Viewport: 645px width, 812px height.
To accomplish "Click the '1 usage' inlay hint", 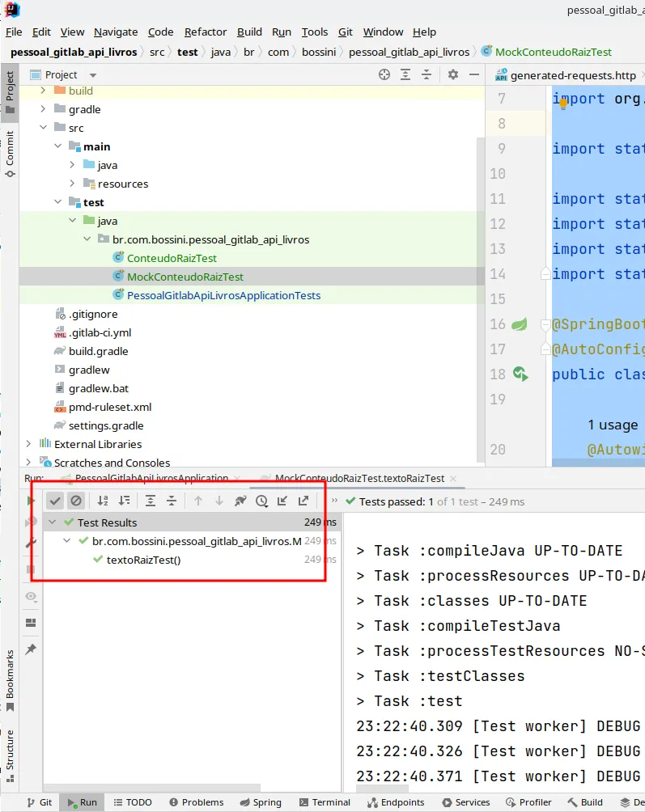I will pyautogui.click(x=613, y=425).
